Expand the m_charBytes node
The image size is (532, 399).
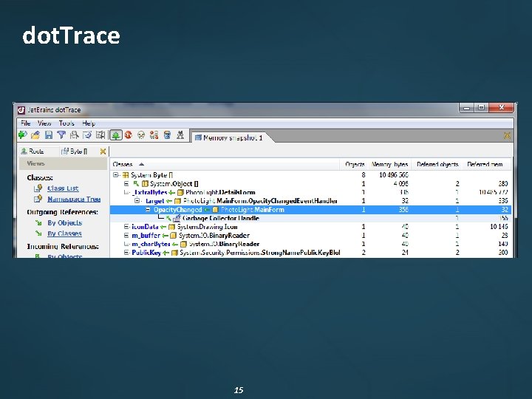pos(126,244)
